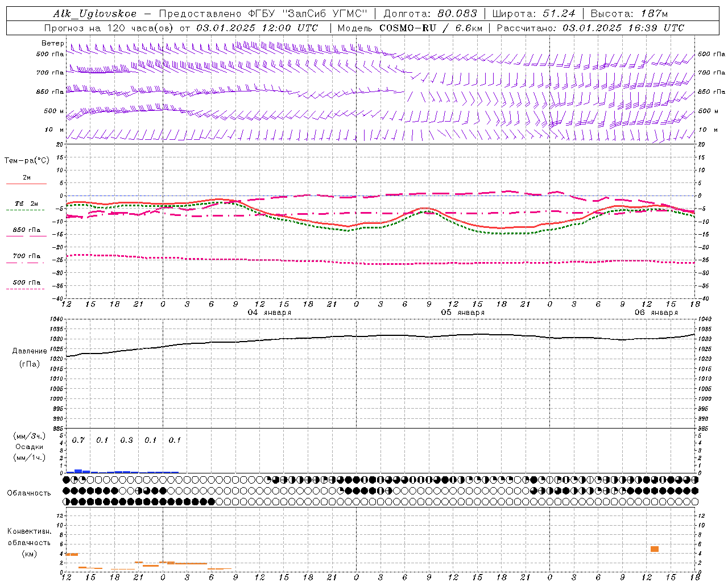
Task: Click the '(гПа)' unit under Давление
Action: click(30, 364)
